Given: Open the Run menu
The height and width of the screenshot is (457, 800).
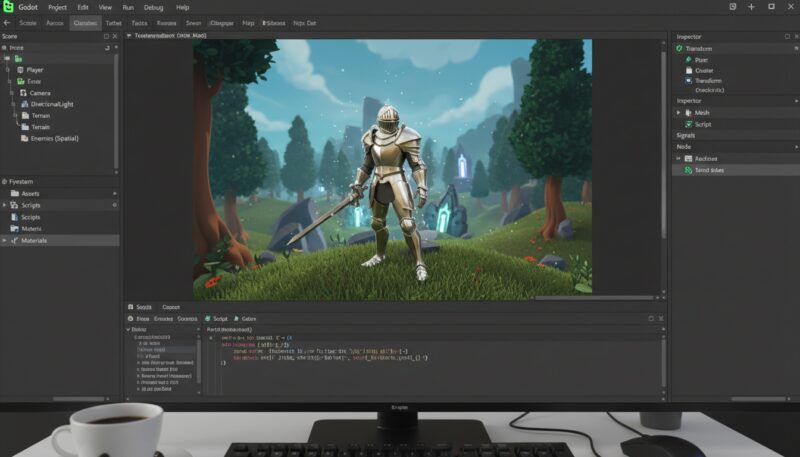Looking at the screenshot, I should tap(128, 7).
